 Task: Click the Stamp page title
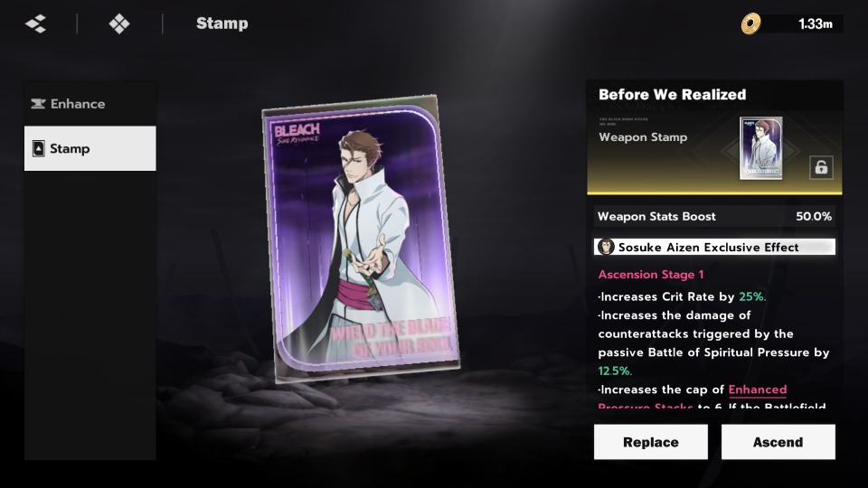[222, 23]
